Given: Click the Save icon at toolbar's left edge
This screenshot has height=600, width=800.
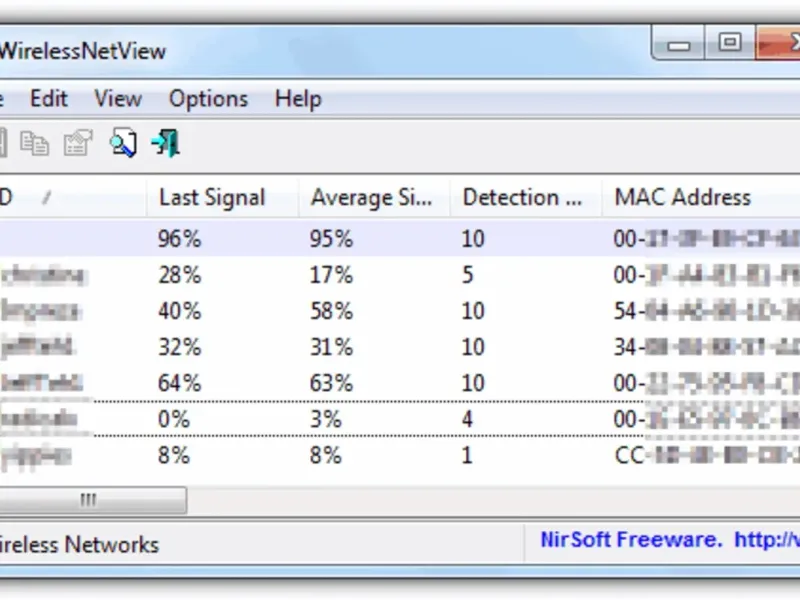Looking at the screenshot, I should (3, 144).
